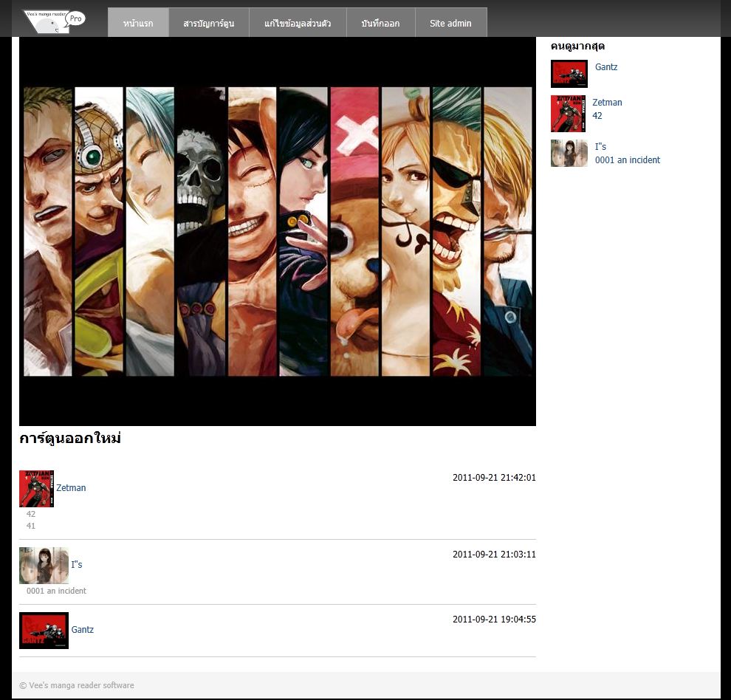
Task: Open the สารบัญการ์ตูน tab
Action: [209, 22]
